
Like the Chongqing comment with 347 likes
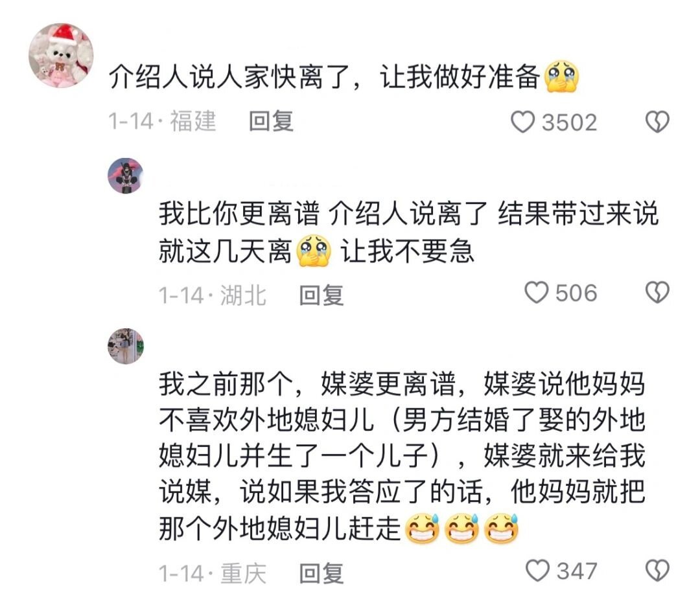[x=537, y=571]
